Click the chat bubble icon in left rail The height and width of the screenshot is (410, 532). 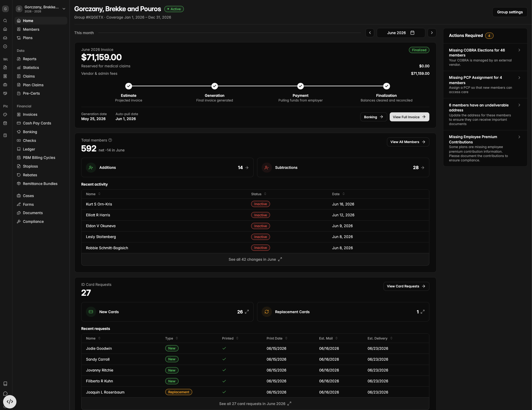5,394
